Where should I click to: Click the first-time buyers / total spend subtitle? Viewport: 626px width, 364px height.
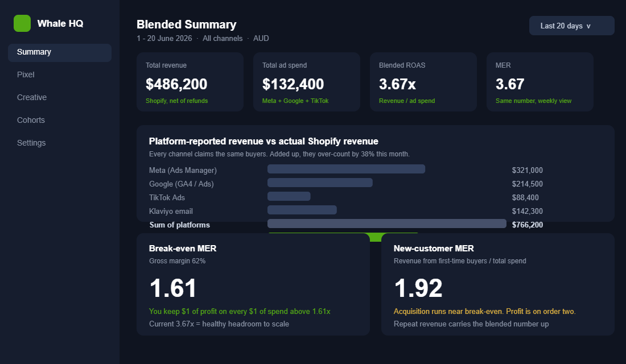[460, 261]
